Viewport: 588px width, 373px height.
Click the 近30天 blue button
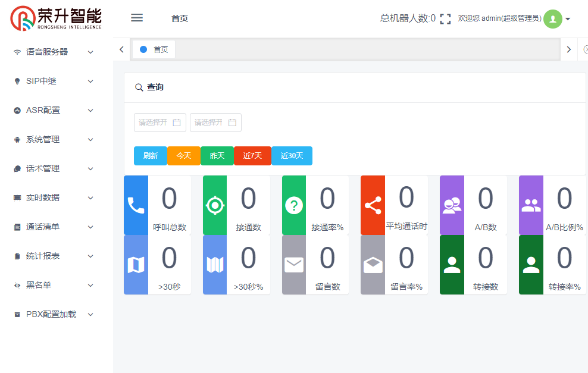(x=292, y=156)
